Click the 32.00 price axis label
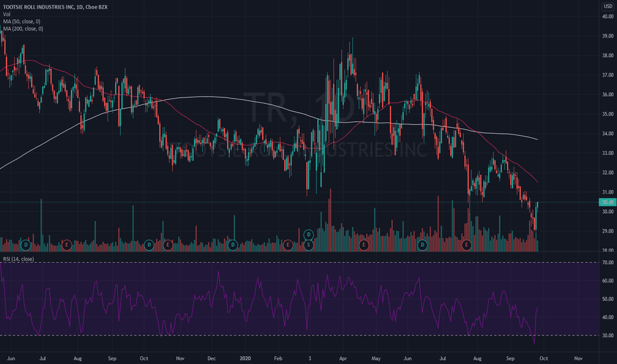The width and height of the screenshot is (617, 364). [608, 172]
